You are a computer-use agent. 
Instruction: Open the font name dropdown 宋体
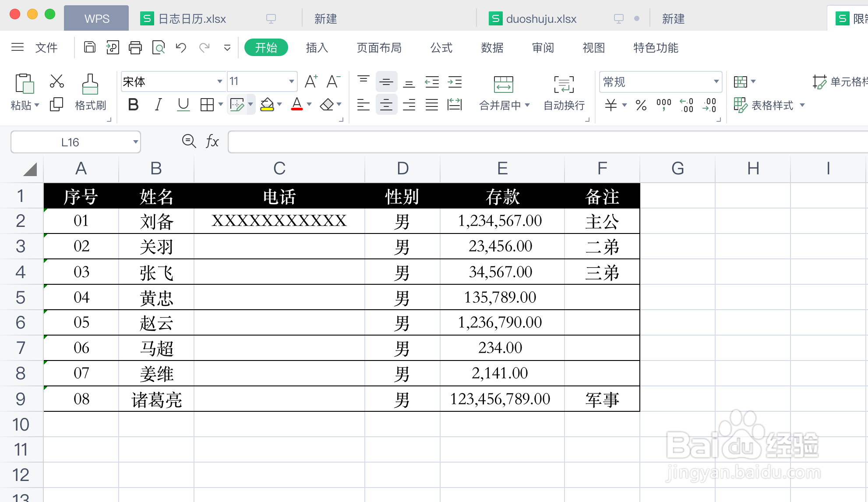tap(219, 81)
